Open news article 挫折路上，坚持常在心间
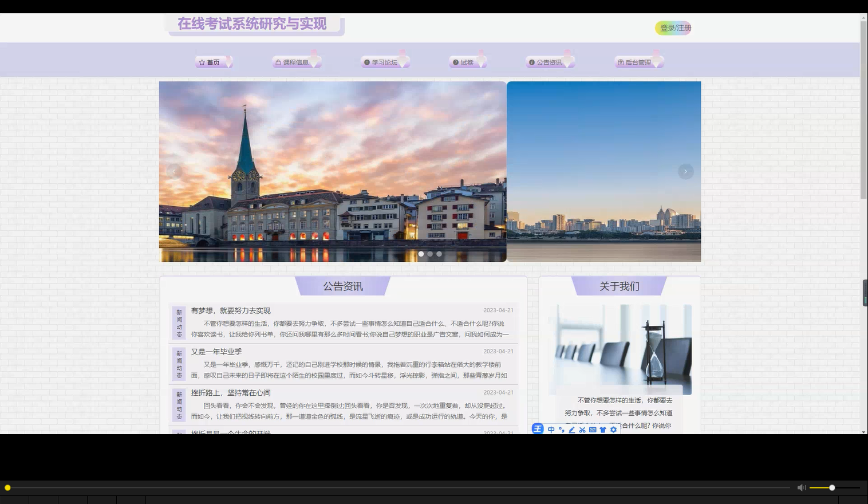 point(231,393)
